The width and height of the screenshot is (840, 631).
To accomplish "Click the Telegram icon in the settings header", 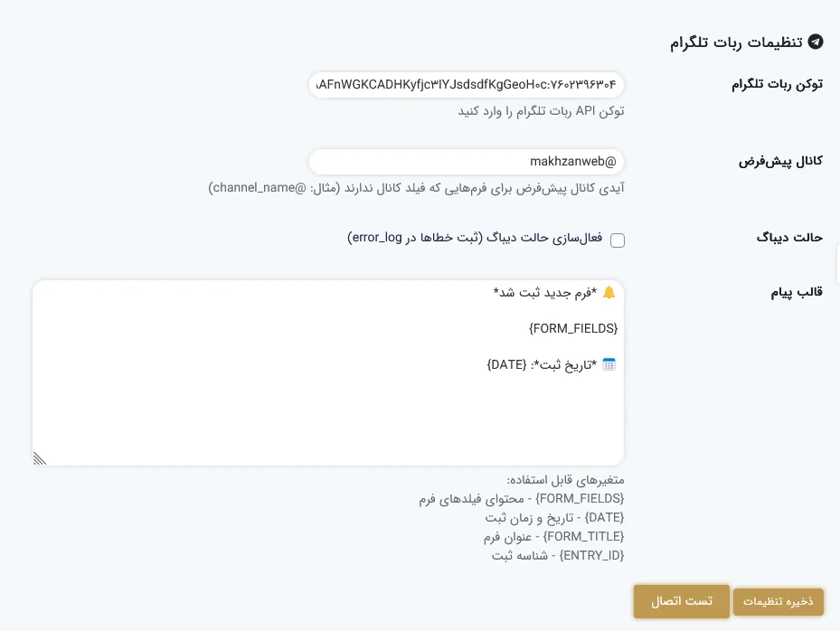I will click(815, 42).
